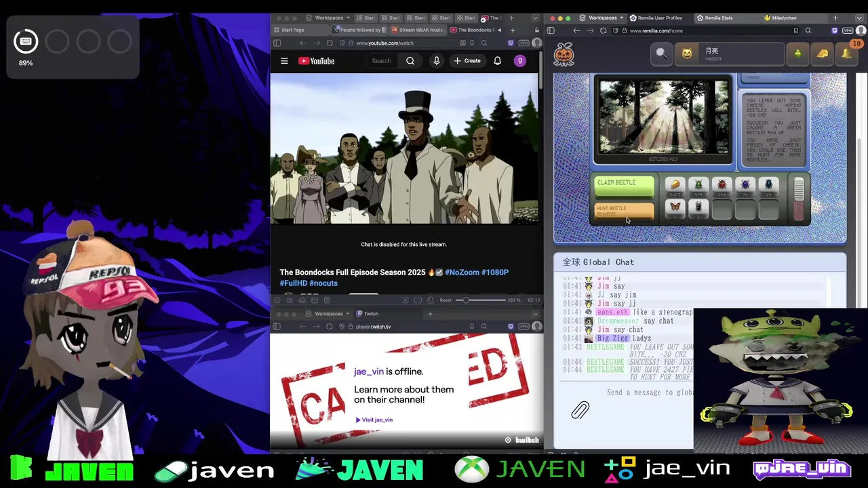Go back in YouTube browser window
Viewport: 868px width, 488px height.
[303, 43]
